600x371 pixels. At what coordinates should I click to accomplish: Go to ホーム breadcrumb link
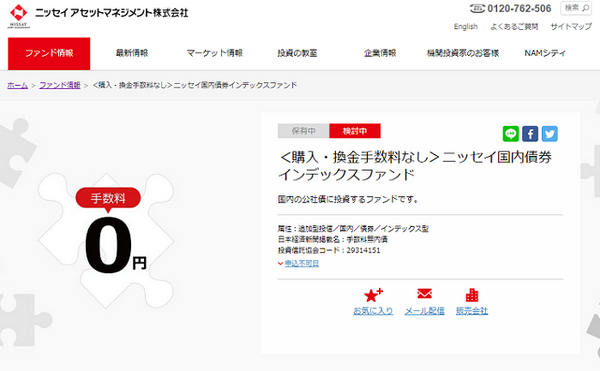(x=18, y=85)
